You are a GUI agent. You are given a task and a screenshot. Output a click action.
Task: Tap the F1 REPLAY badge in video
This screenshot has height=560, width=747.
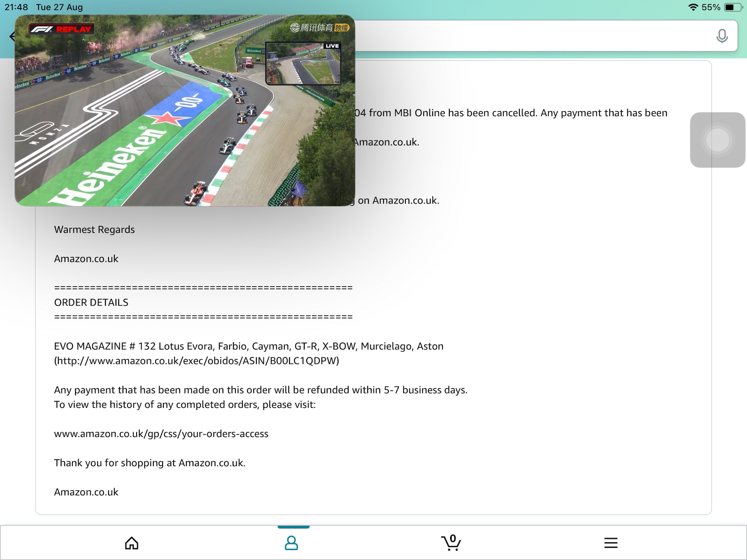click(x=61, y=29)
